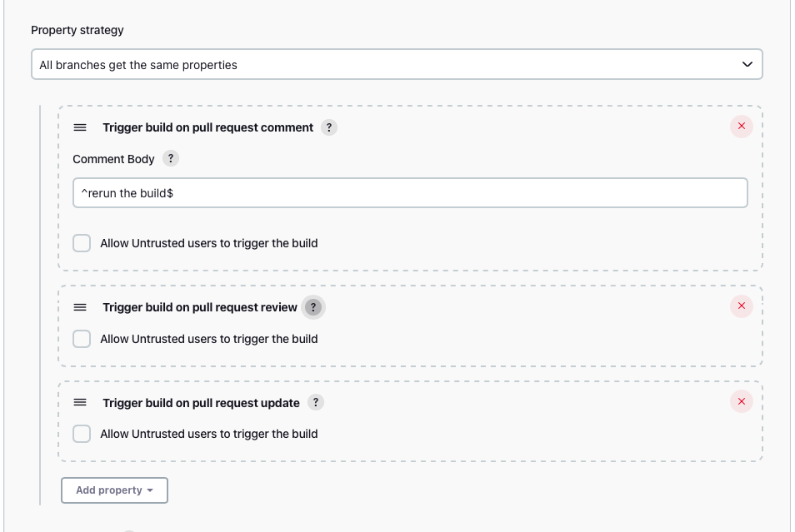Click drag handle for pull request review trigger
Viewport: 795px width, 532px height.
80,307
